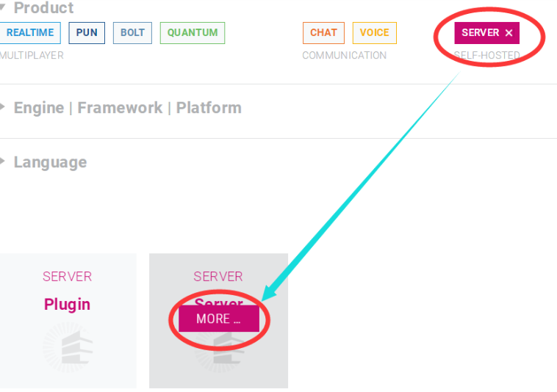Click the SERVER label above the MORE button
557x392 pixels.
[218, 277]
